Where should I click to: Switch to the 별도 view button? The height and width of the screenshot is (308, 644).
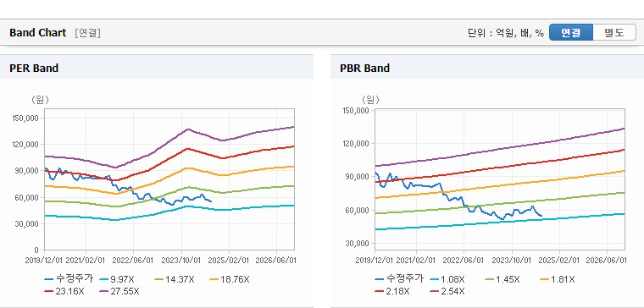(x=614, y=32)
